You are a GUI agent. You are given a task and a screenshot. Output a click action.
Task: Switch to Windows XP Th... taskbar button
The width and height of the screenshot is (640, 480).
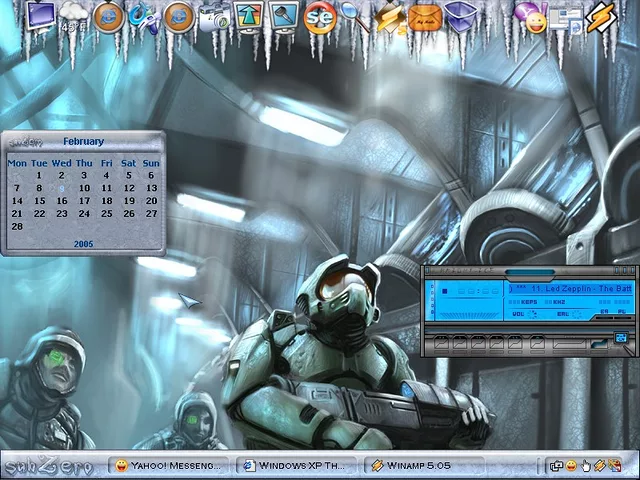tap(296, 465)
